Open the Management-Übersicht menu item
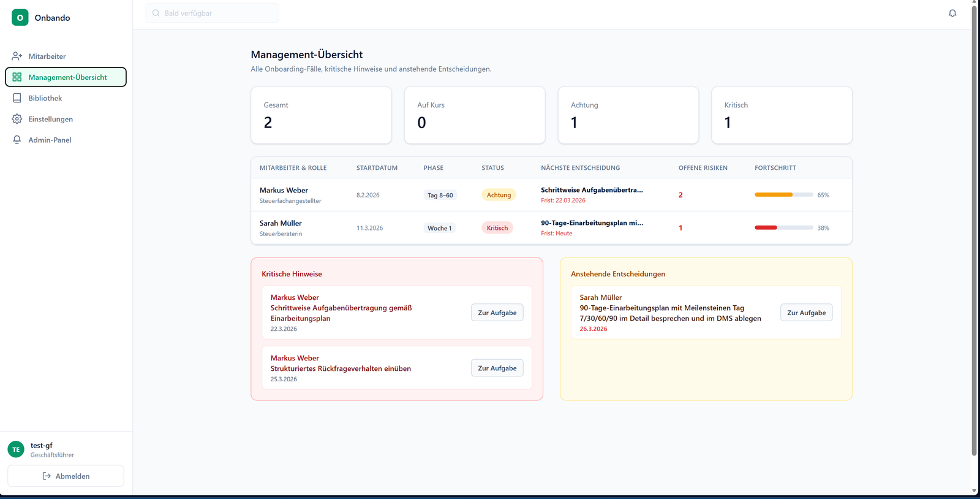 (x=66, y=77)
